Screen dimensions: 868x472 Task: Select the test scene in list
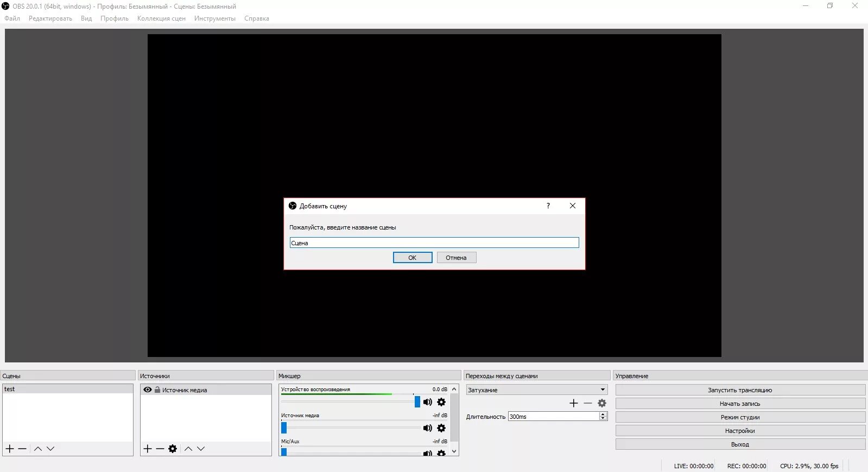tap(68, 389)
